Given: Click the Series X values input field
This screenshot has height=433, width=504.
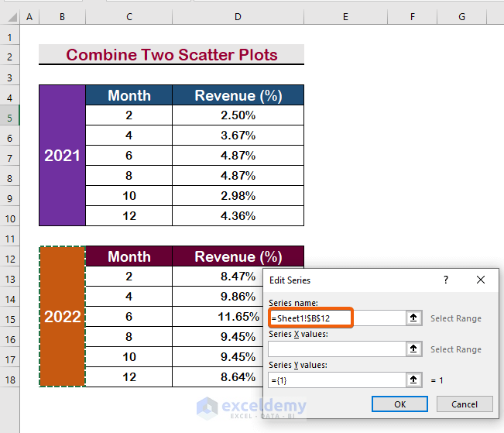Looking at the screenshot, I should pyautogui.click(x=337, y=349).
